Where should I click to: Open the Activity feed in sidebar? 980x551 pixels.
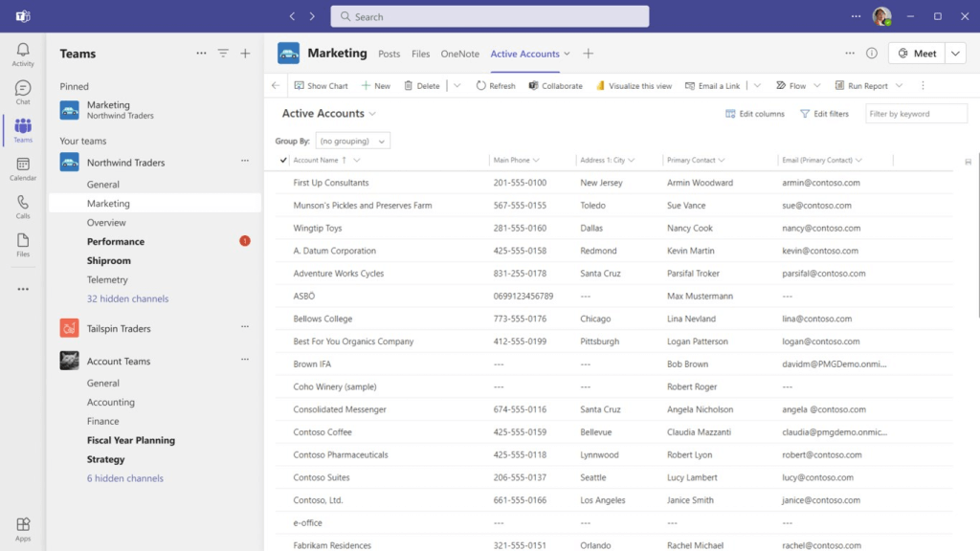click(23, 55)
